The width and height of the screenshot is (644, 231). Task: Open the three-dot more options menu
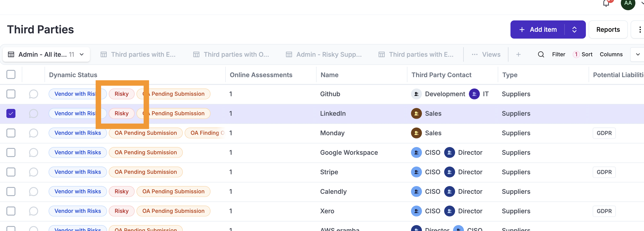pos(639,30)
